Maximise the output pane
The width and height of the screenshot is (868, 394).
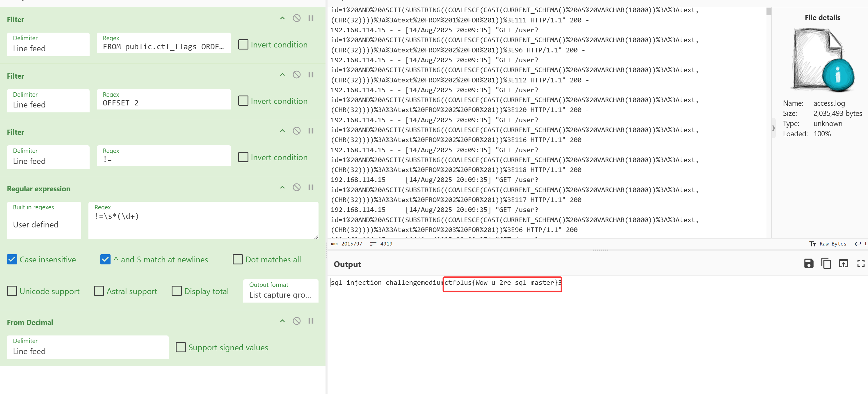[x=861, y=264]
